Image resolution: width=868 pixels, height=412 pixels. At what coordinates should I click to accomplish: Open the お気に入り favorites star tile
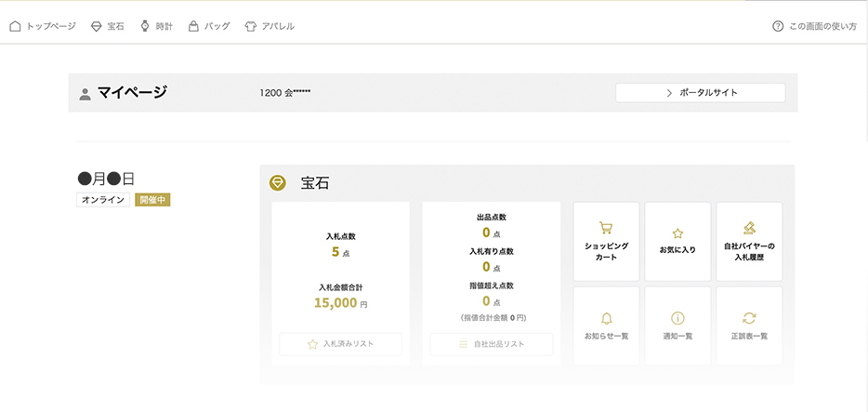click(677, 241)
